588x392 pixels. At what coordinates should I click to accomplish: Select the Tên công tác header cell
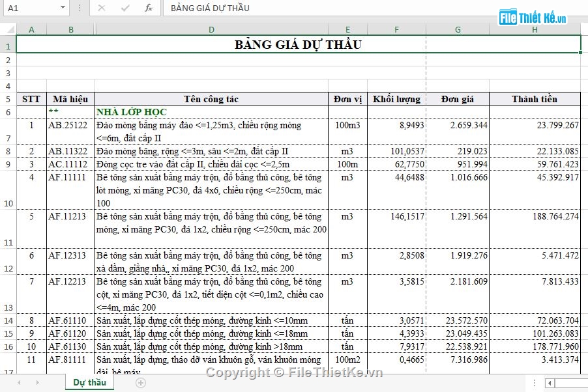(211, 99)
